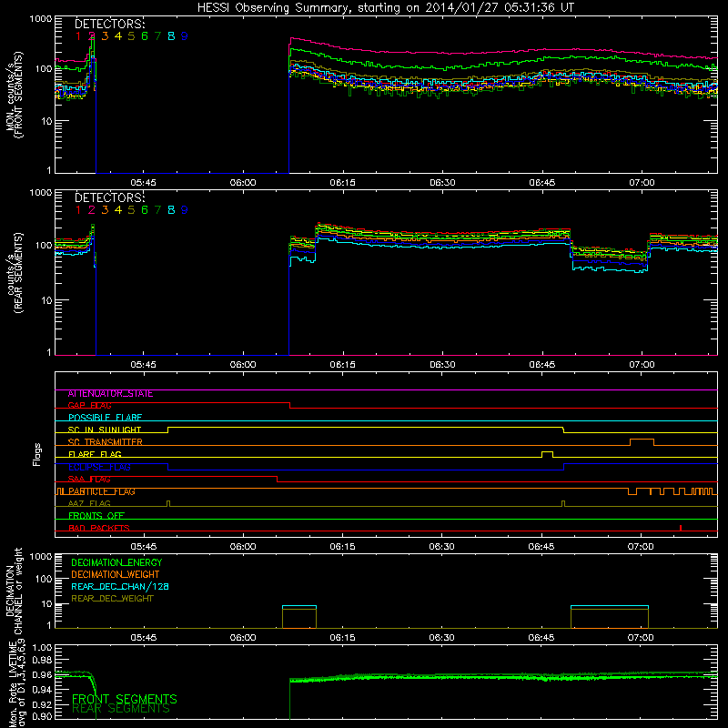Viewport: 728px width, 728px height.
Task: Select dark green detector 7 in rear legend
Action: coord(157,210)
